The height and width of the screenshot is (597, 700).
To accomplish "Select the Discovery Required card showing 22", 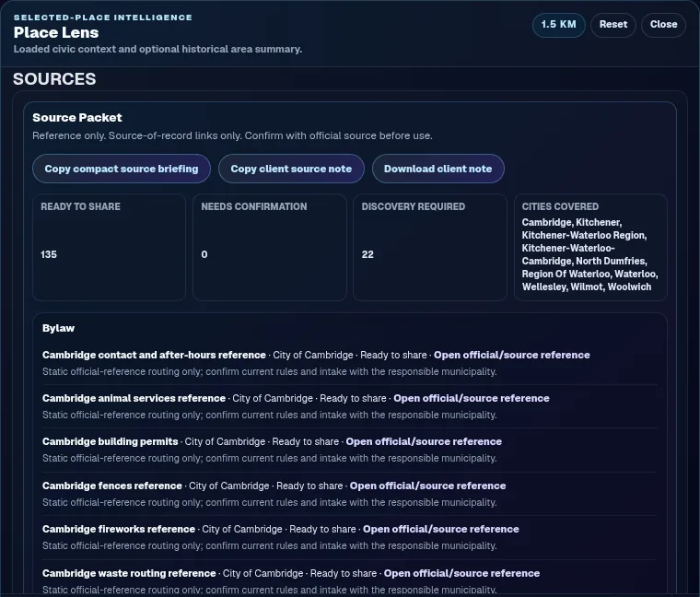I will (430, 248).
